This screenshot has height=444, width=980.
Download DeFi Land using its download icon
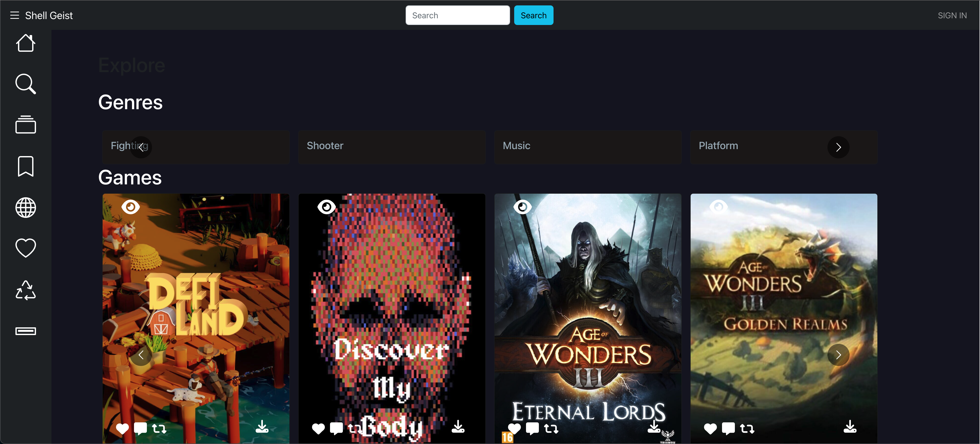(262, 427)
